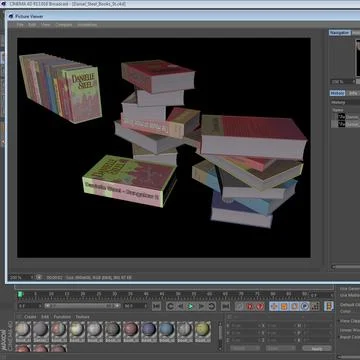The image size is (360, 360).
Task: Toggle Scale keyframe recording
Action: pos(284,306)
